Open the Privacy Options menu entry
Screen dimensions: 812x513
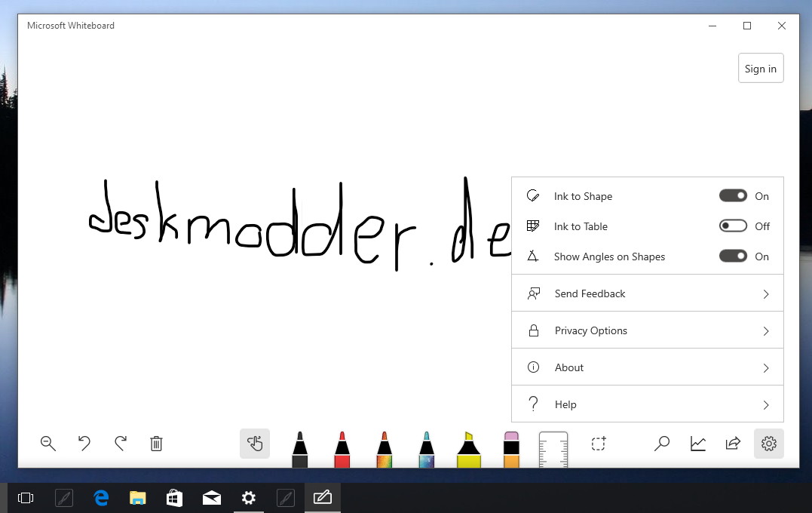(x=648, y=330)
